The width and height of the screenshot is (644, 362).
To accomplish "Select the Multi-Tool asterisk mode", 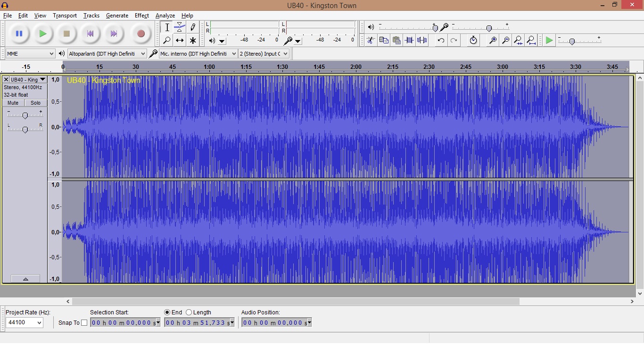I will click(193, 41).
